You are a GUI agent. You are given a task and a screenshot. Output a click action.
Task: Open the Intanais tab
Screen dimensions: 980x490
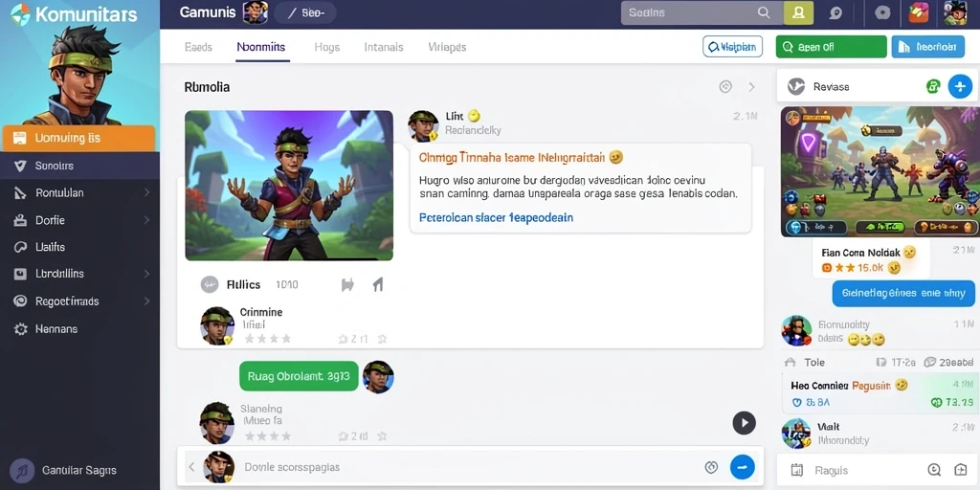[x=384, y=47]
